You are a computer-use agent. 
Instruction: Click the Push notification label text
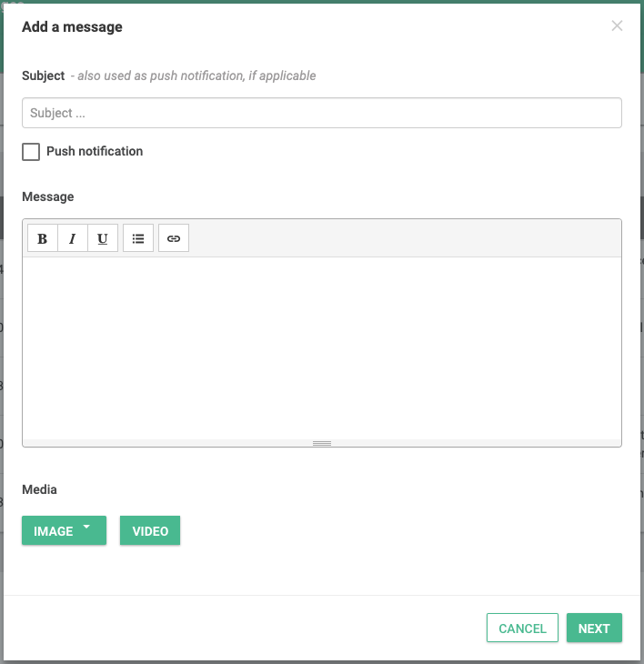(95, 151)
